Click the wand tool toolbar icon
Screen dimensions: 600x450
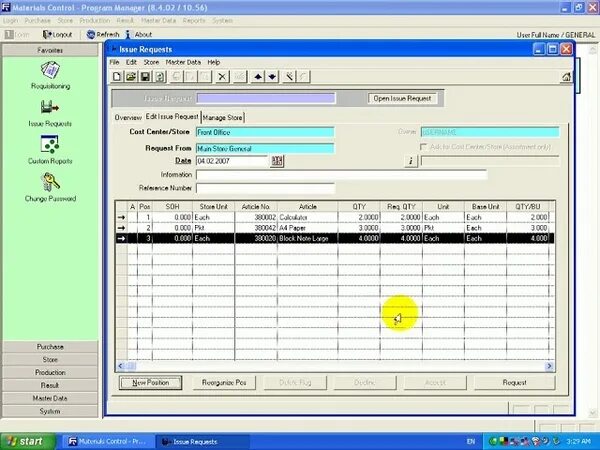289,77
